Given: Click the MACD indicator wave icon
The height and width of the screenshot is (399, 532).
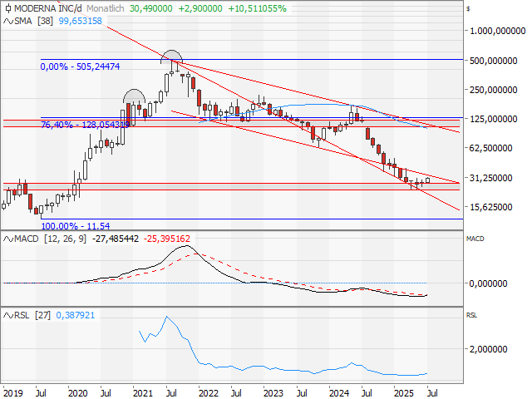Looking at the screenshot, I should 8,239.
